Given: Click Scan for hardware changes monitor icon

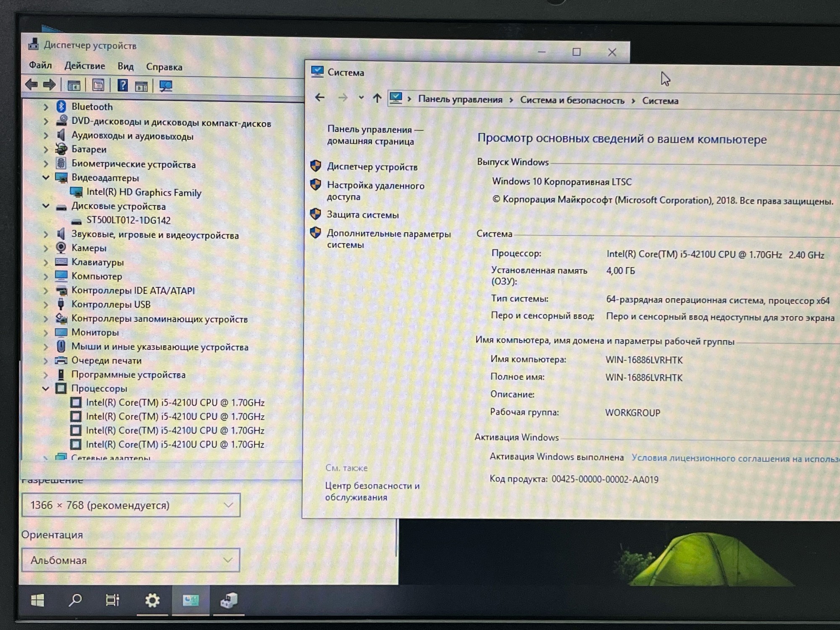Looking at the screenshot, I should coord(166,86).
